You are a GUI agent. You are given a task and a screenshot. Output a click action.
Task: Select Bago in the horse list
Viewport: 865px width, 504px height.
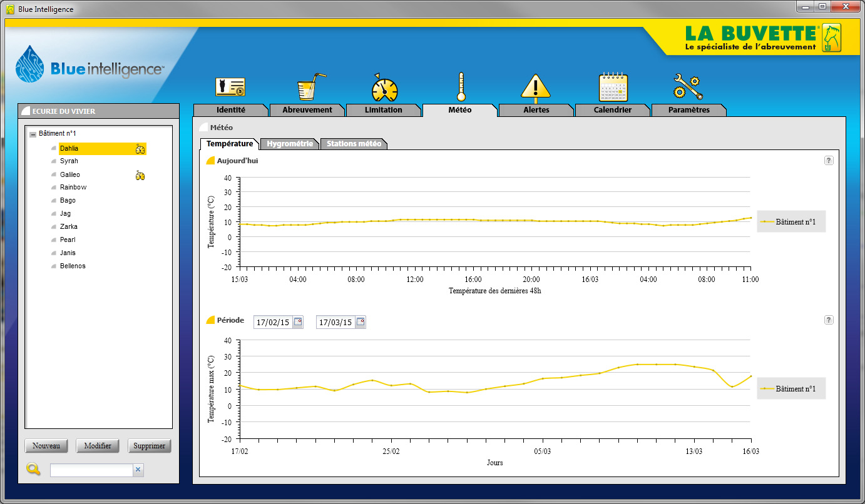(x=68, y=201)
